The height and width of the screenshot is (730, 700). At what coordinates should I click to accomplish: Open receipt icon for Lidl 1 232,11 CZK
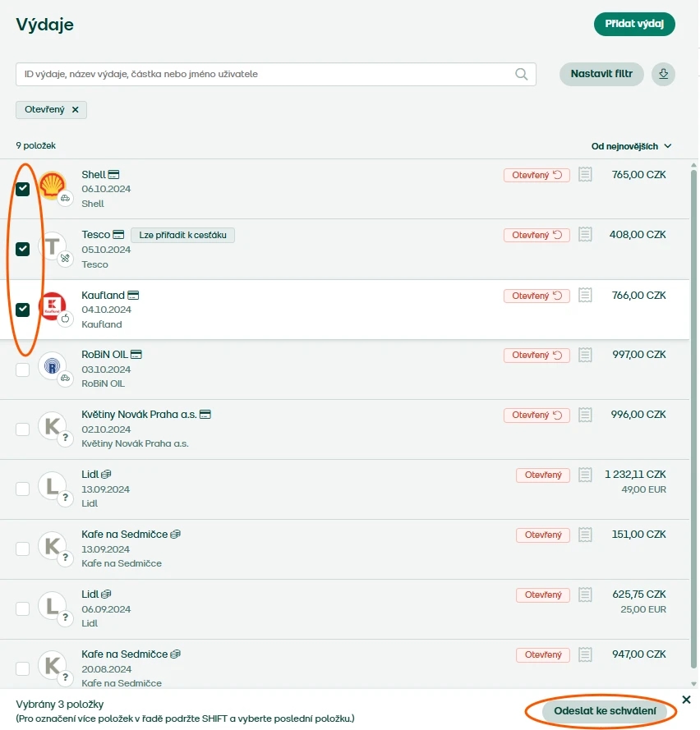pos(585,475)
